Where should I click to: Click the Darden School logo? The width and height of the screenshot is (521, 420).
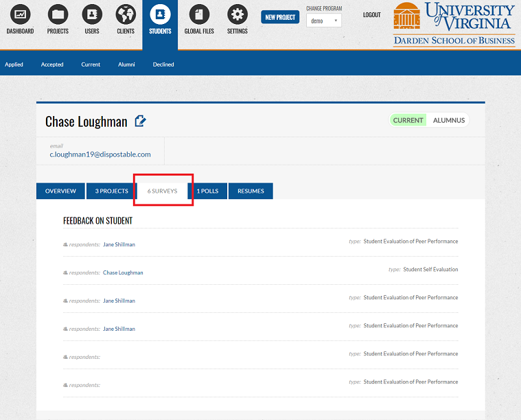[454, 24]
